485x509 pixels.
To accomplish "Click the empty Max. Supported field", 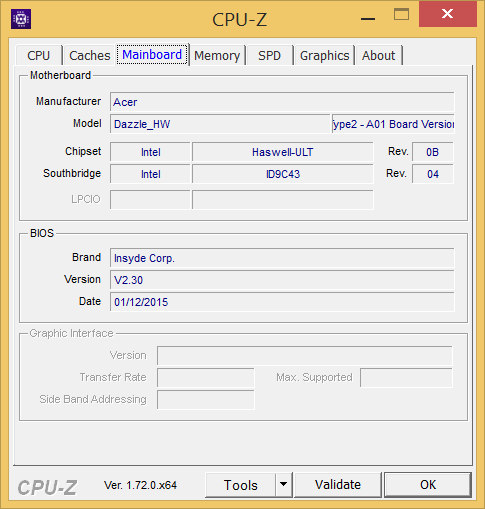I will click(x=406, y=378).
